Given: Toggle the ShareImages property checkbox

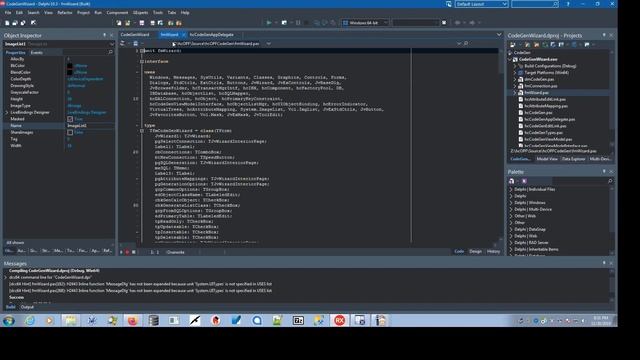Looking at the screenshot, I should click(70, 133).
